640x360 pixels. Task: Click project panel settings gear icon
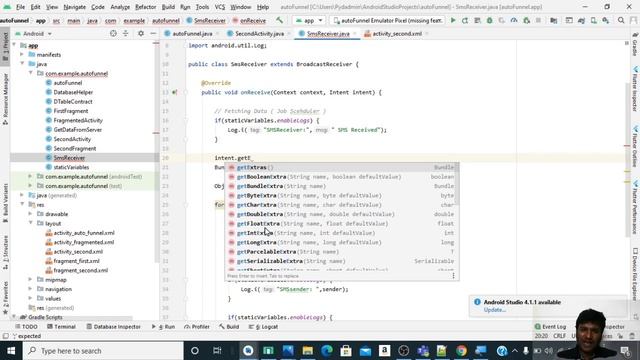[141, 33]
